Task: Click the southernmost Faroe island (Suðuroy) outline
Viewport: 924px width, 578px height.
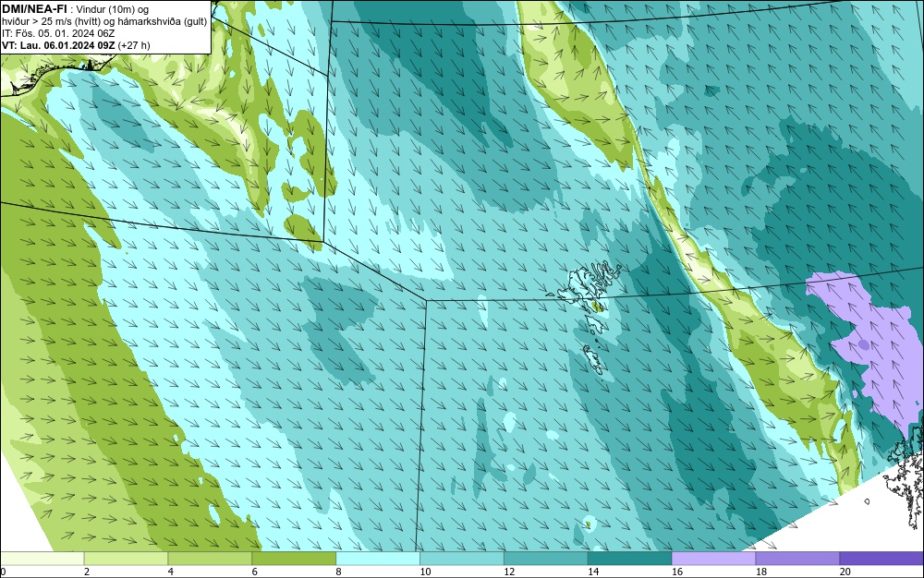Action: tap(594, 359)
